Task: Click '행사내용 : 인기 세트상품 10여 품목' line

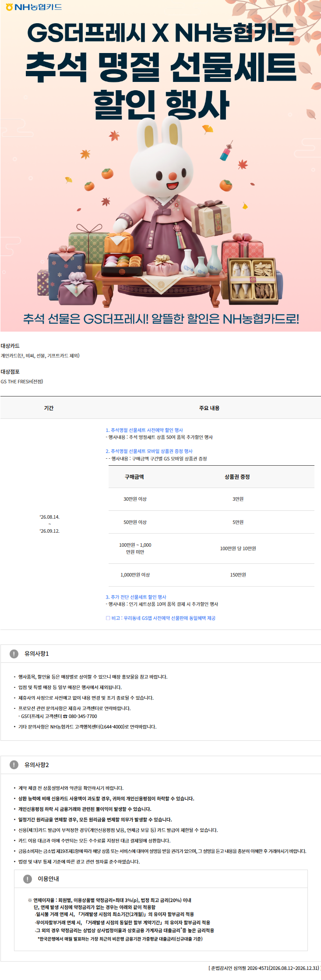Action: coord(162,604)
